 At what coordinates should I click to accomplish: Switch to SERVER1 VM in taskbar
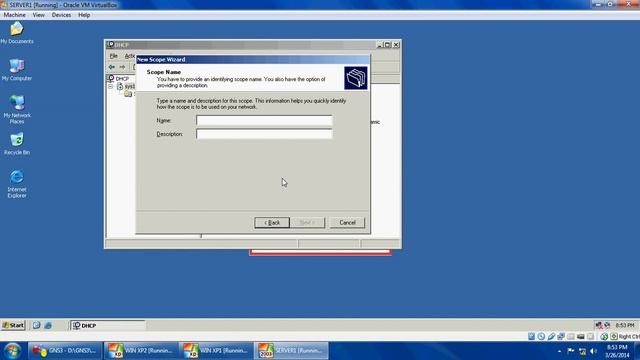coord(291,351)
